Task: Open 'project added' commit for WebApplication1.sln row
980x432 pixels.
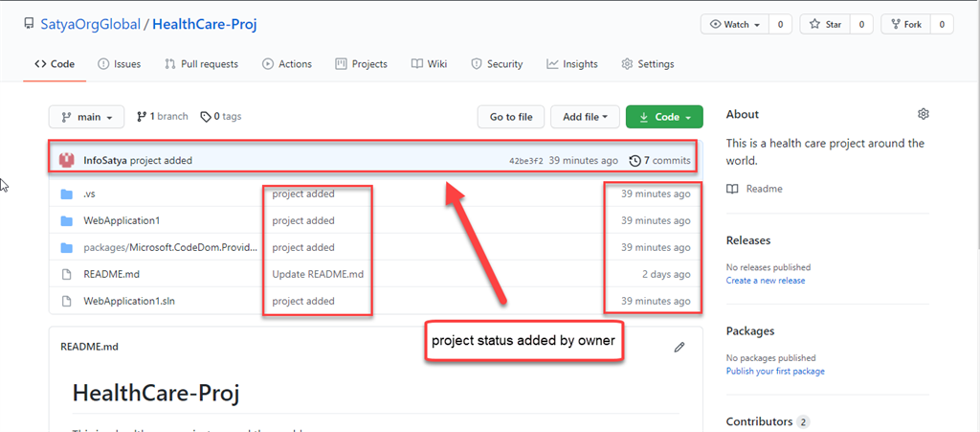Action: tap(303, 301)
